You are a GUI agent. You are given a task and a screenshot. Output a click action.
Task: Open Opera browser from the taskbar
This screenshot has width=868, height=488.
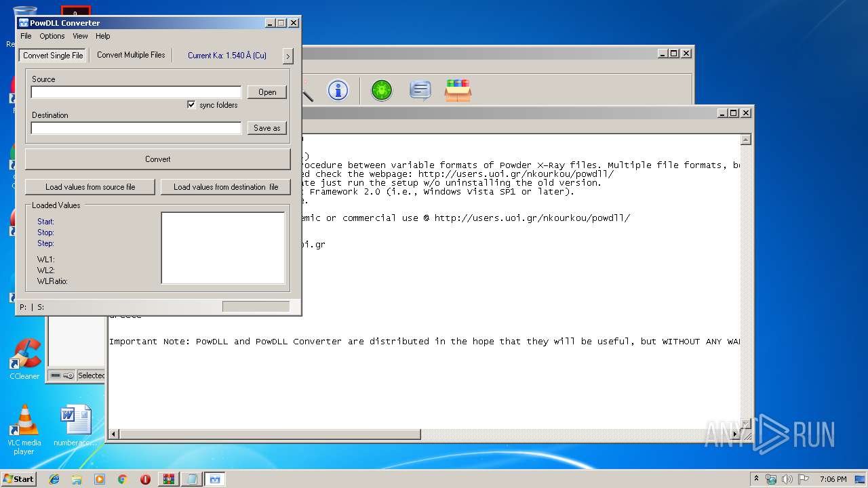[x=145, y=479]
